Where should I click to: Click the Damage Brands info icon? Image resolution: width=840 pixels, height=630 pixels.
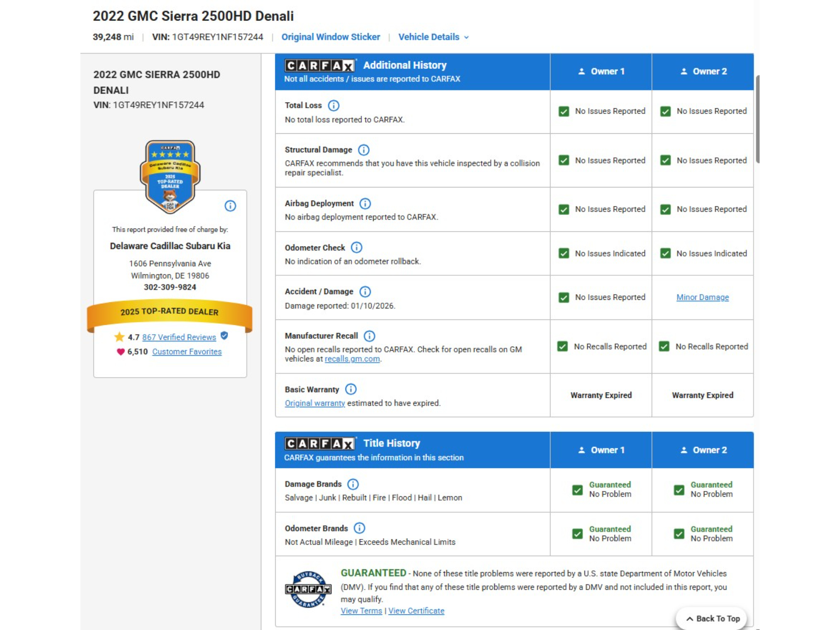(x=353, y=484)
